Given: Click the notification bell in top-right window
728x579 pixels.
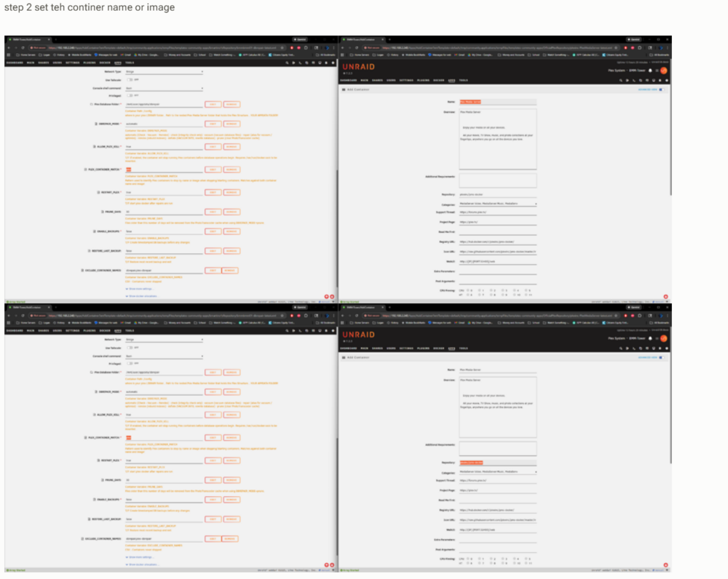Looking at the screenshot, I should coord(650,71).
